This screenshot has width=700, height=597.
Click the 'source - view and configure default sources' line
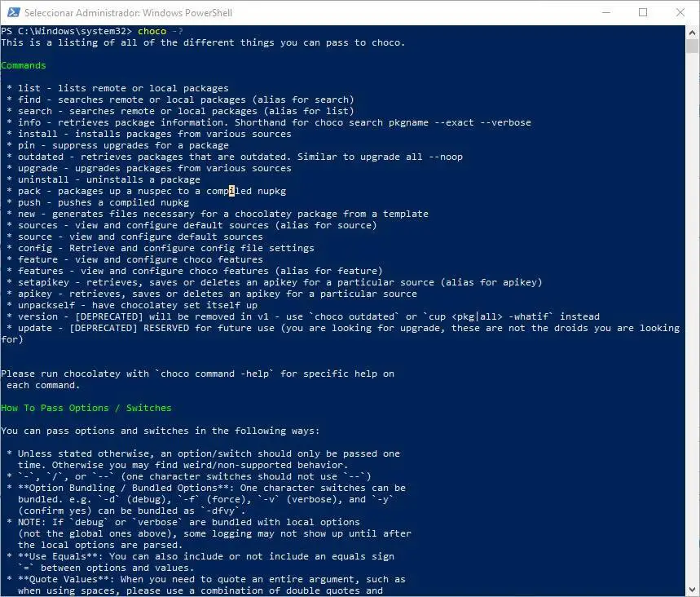[134, 237]
